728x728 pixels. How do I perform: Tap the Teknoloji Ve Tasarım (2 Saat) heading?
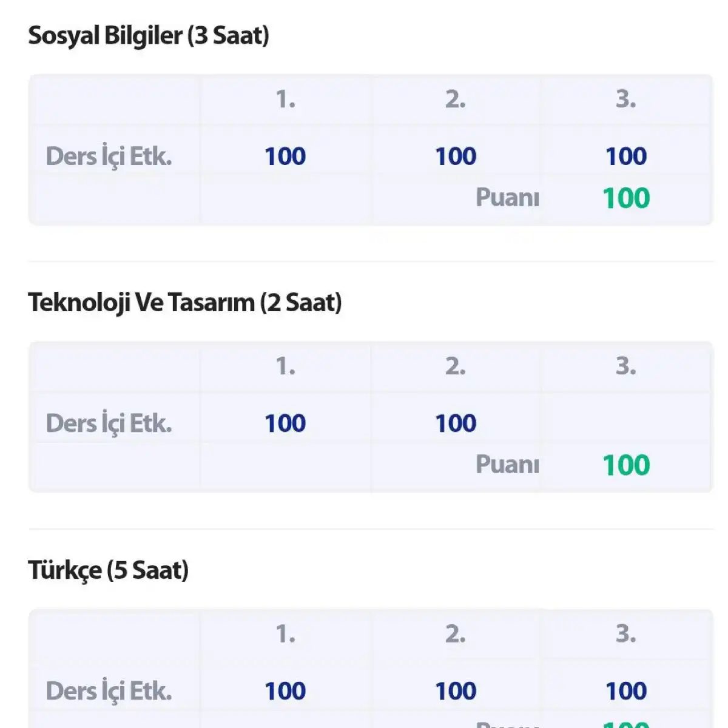pyautogui.click(x=185, y=303)
